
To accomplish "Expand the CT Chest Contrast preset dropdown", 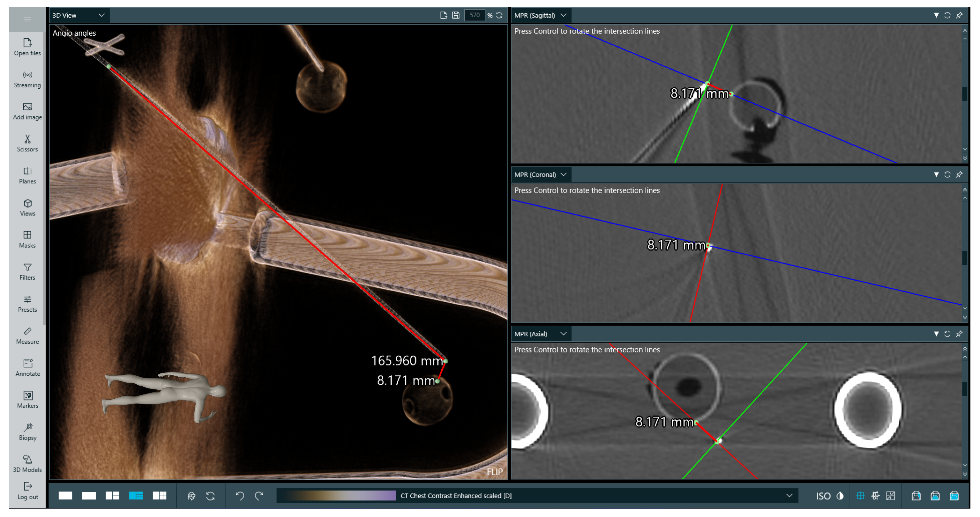I will pos(789,495).
